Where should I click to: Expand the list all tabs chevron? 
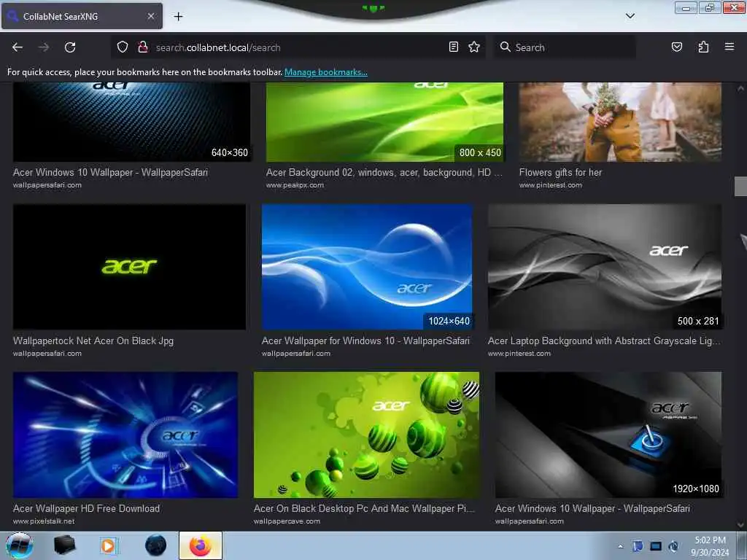[630, 16]
